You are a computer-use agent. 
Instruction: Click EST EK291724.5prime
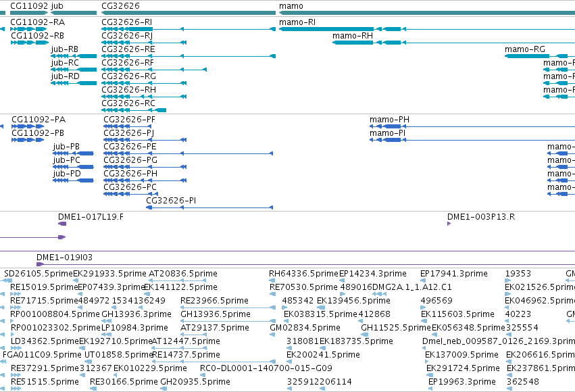click(x=463, y=368)
